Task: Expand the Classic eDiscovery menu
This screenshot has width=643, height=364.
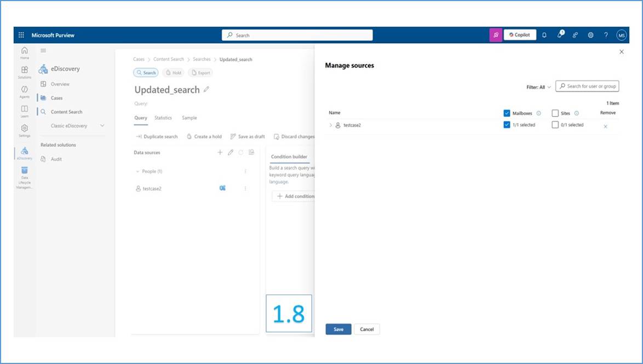Action: (102, 125)
